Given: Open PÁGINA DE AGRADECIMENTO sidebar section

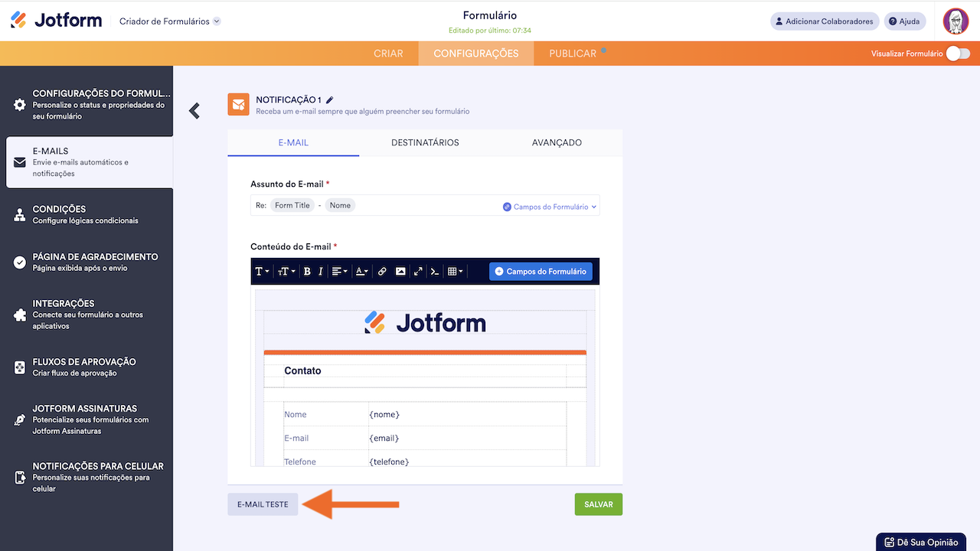Looking at the screenshot, I should point(87,262).
